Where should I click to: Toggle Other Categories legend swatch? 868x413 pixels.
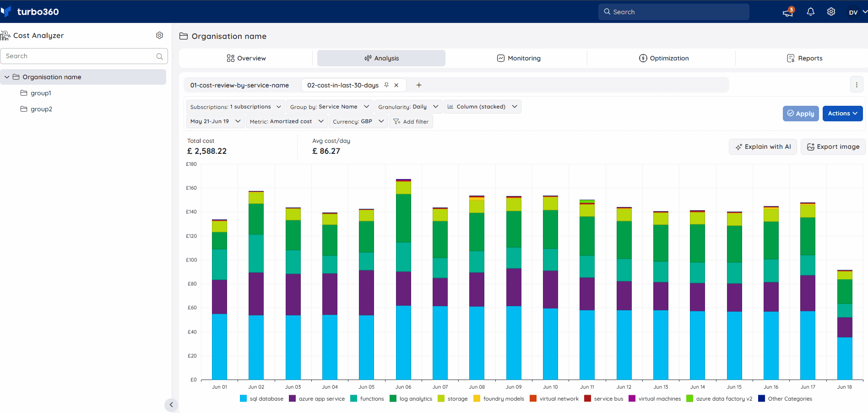pos(761,399)
